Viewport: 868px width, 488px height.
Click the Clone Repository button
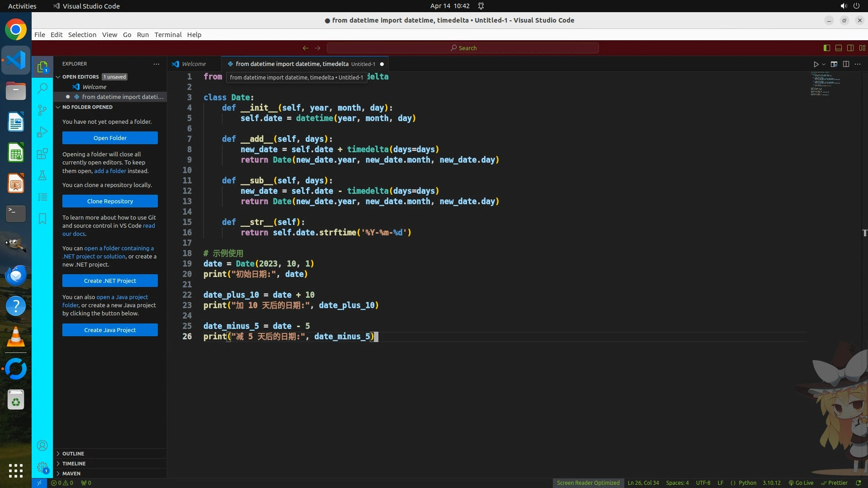tap(110, 201)
